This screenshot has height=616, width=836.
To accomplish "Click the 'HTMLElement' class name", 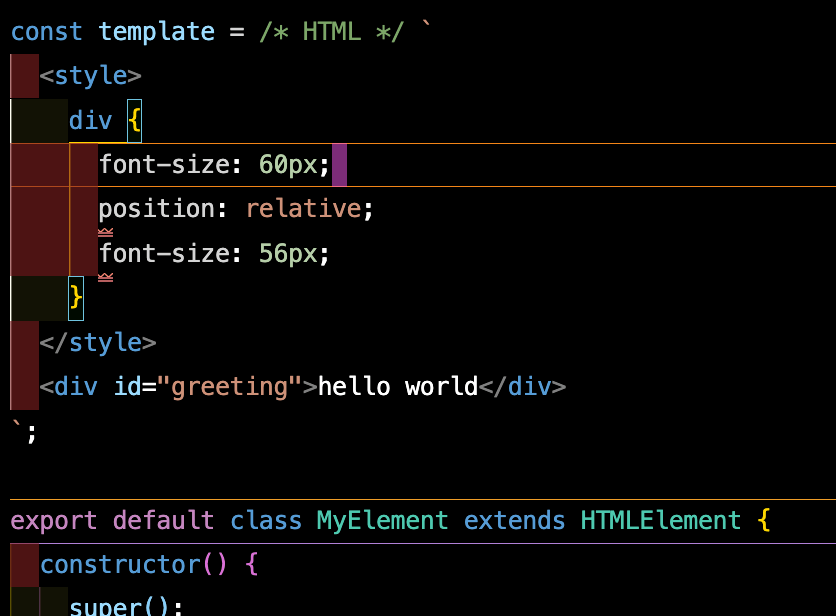I will point(661,521).
